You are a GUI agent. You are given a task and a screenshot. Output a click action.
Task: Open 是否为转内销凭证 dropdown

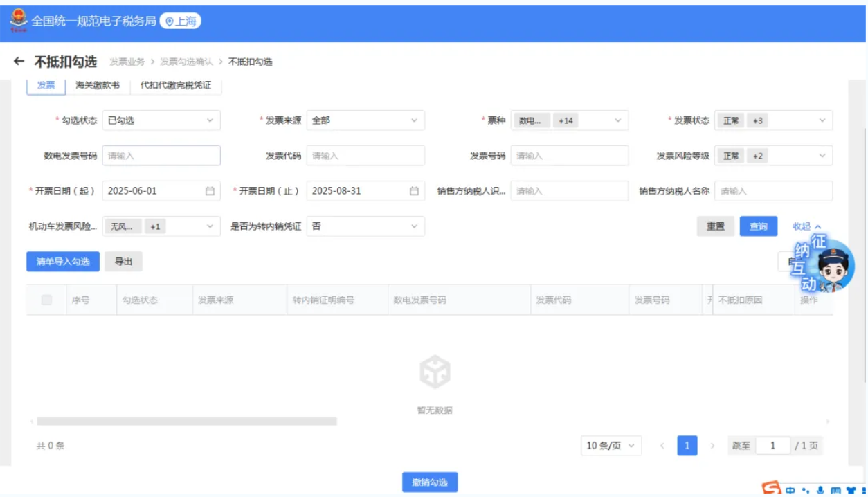click(x=365, y=226)
